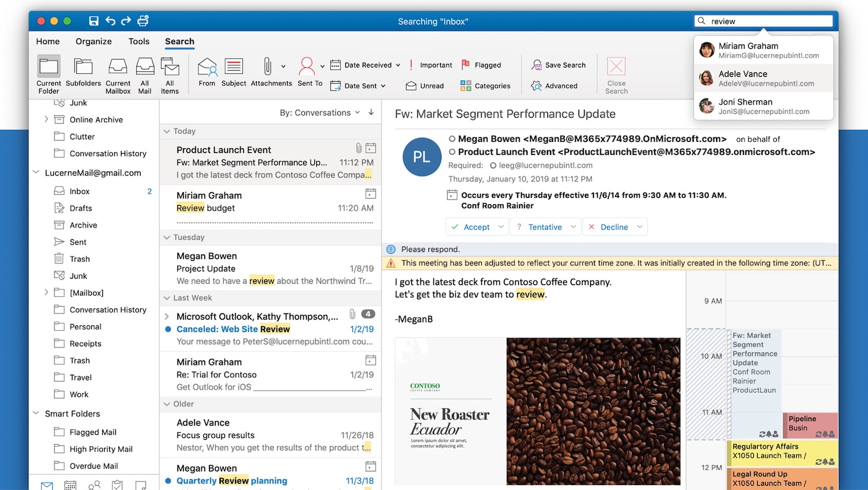Viewport: 868px width, 490px height.
Task: Open the Categories filter
Action: pos(485,86)
